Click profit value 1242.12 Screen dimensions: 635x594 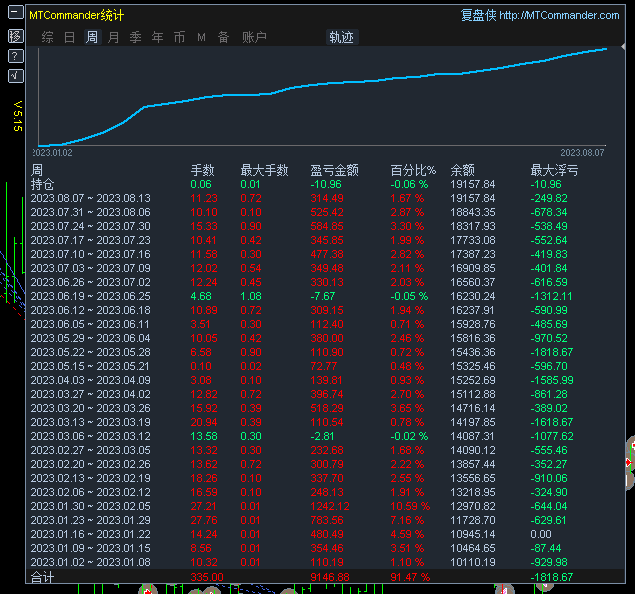pos(330,506)
